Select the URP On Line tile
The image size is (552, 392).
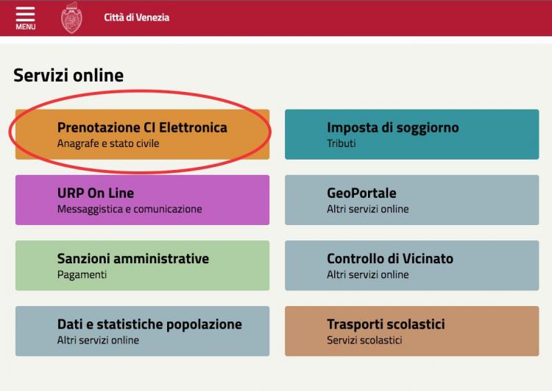click(x=142, y=200)
